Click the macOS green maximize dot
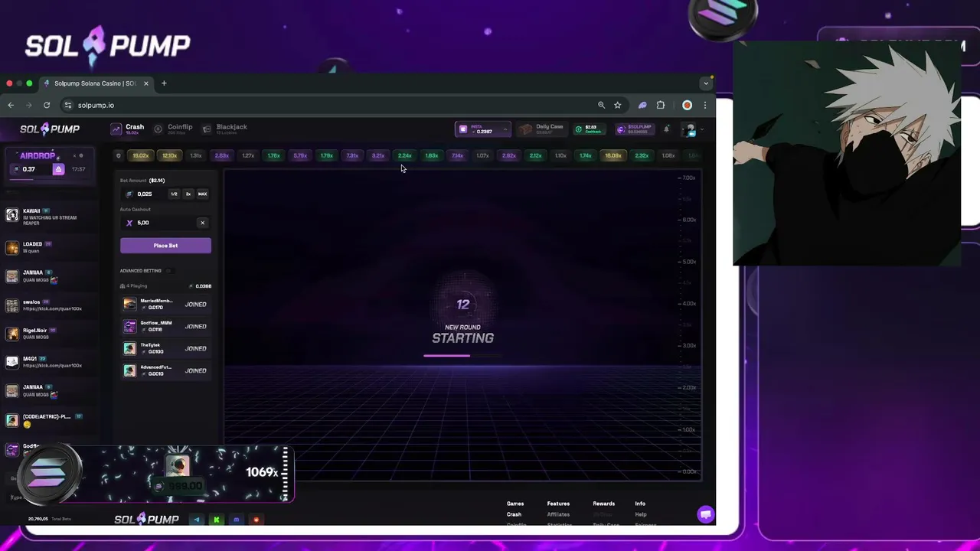The width and height of the screenshot is (980, 551). pyautogui.click(x=29, y=83)
